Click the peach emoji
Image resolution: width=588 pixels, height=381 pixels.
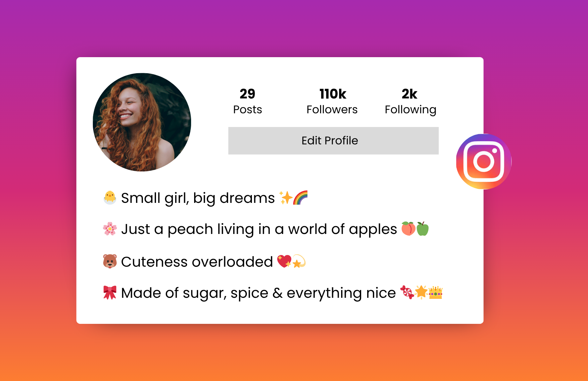click(x=408, y=229)
